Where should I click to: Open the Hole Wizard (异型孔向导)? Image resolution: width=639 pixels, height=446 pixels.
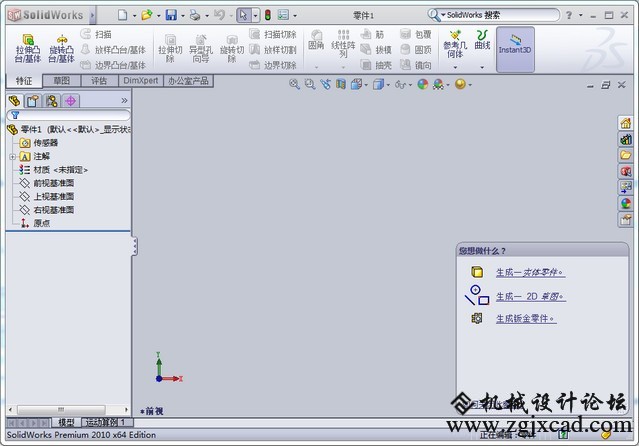(x=201, y=48)
